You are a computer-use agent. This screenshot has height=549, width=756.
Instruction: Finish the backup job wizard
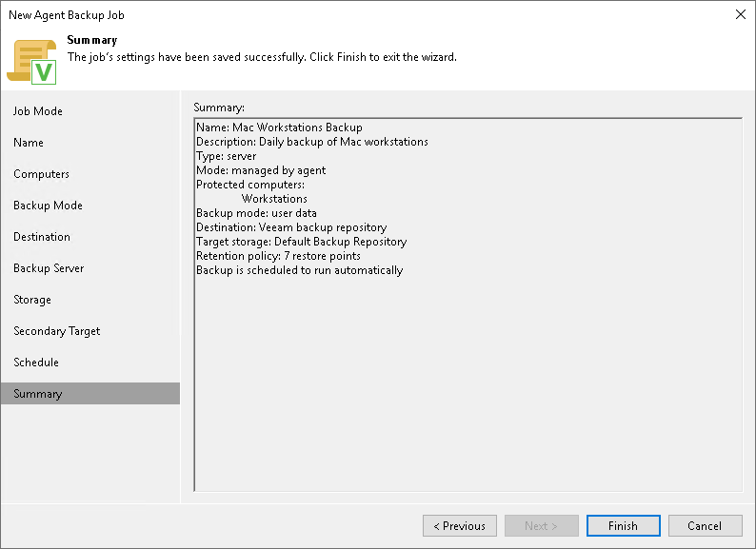pos(623,525)
